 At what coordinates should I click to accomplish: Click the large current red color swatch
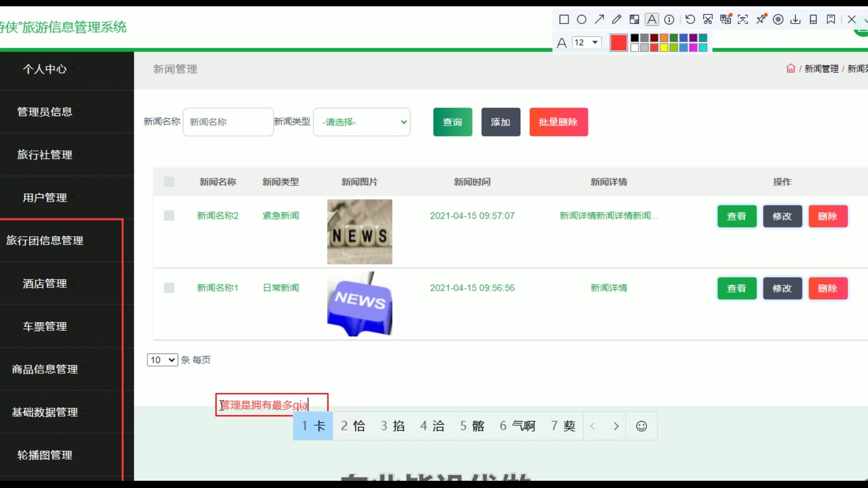(x=618, y=43)
